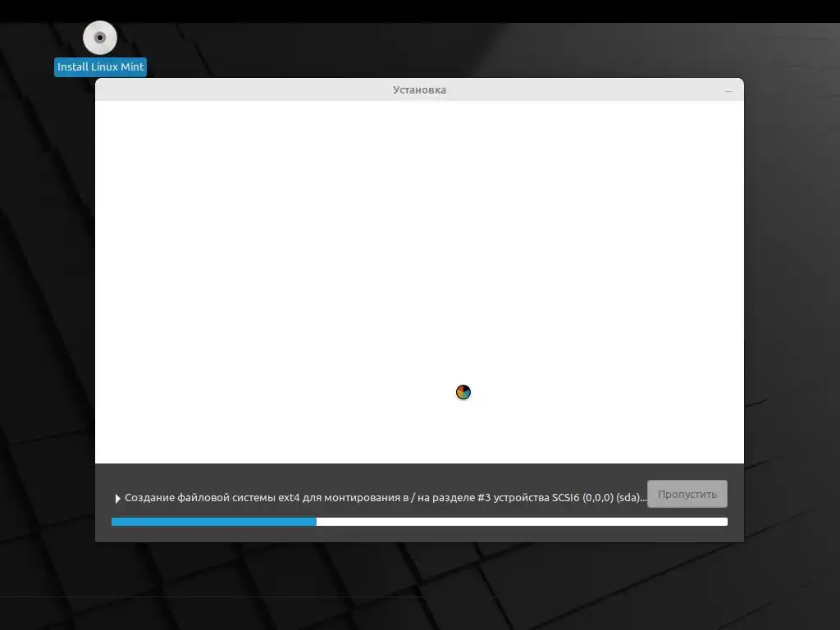This screenshot has width=840, height=630.
Task: Open the Install Linux Mint disc icon
Action: pyautogui.click(x=99, y=38)
